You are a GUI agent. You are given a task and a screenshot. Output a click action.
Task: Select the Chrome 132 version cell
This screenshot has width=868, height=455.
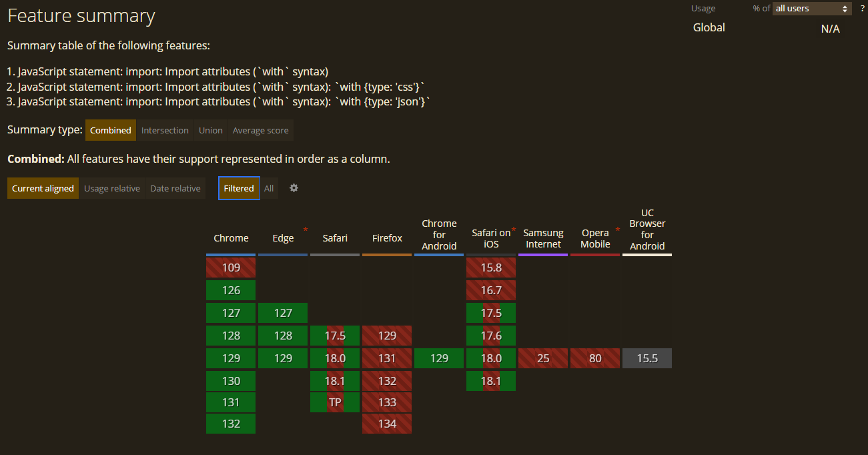230,424
